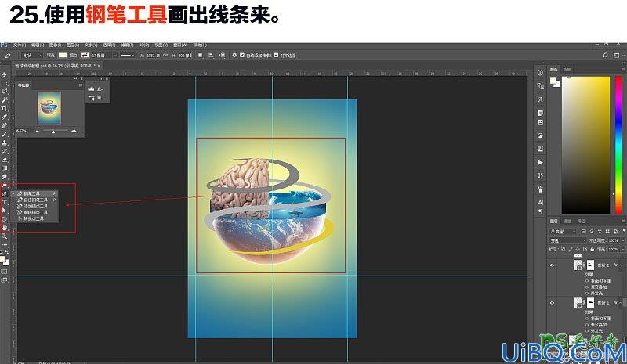Hide the Shape 1 layer eye
Image resolution: width=627 pixels, height=364 pixels.
click(x=553, y=303)
